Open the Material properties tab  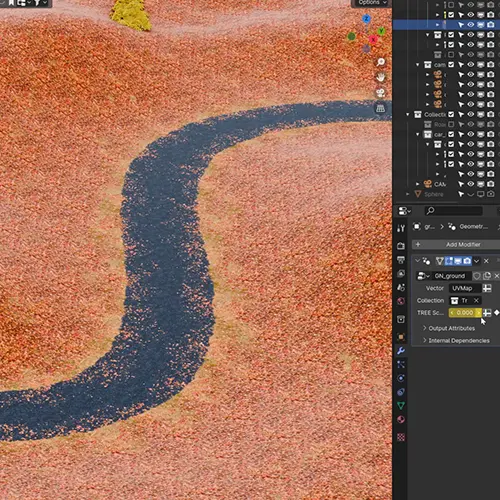tap(401, 419)
